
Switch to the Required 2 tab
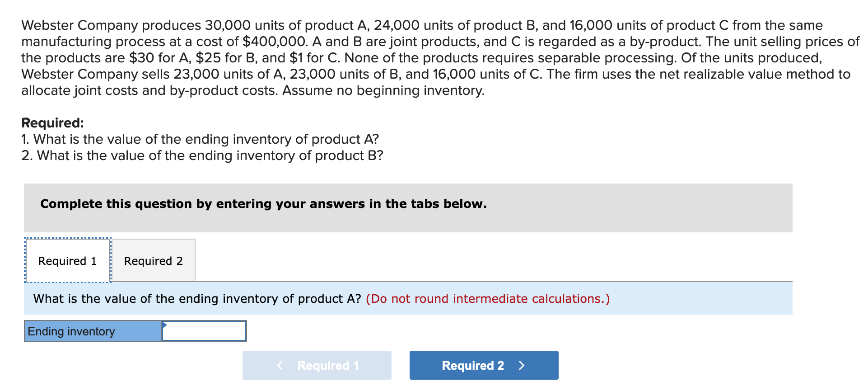coord(154,260)
